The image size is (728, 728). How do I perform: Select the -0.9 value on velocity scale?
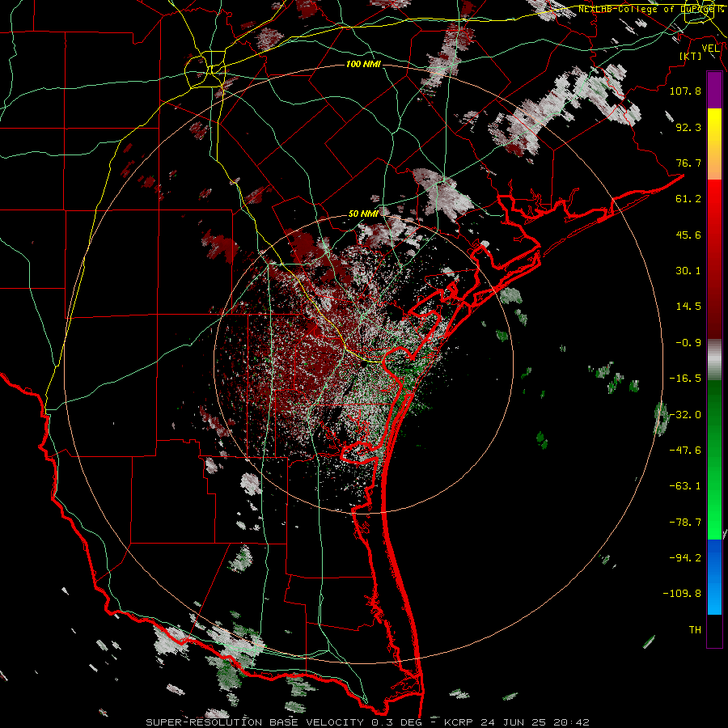(x=688, y=343)
